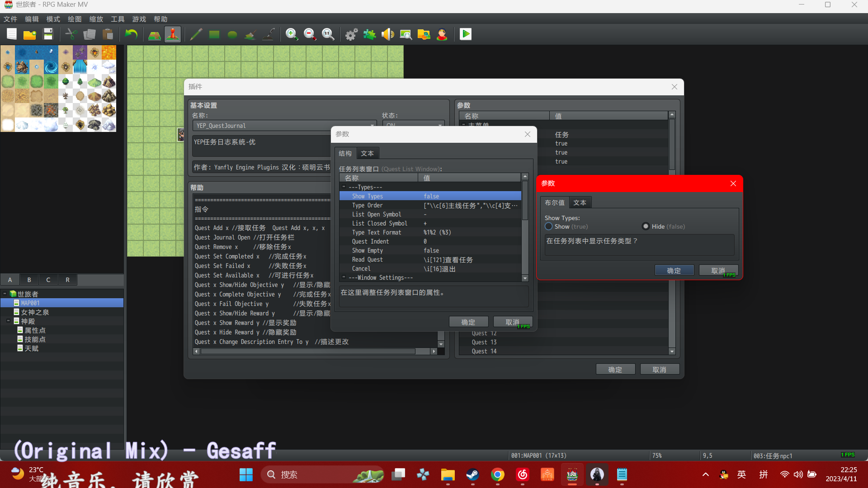The image size is (868, 488).
Task: Open the Sound Test speaker icon
Action: 387,34
